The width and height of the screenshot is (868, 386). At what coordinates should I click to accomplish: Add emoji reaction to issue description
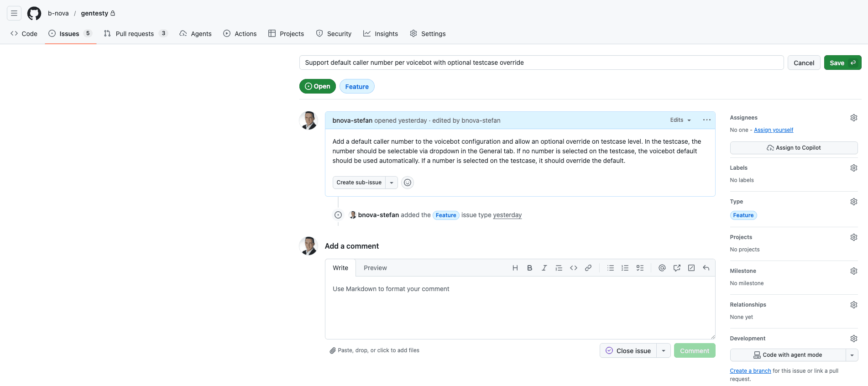[x=408, y=183]
